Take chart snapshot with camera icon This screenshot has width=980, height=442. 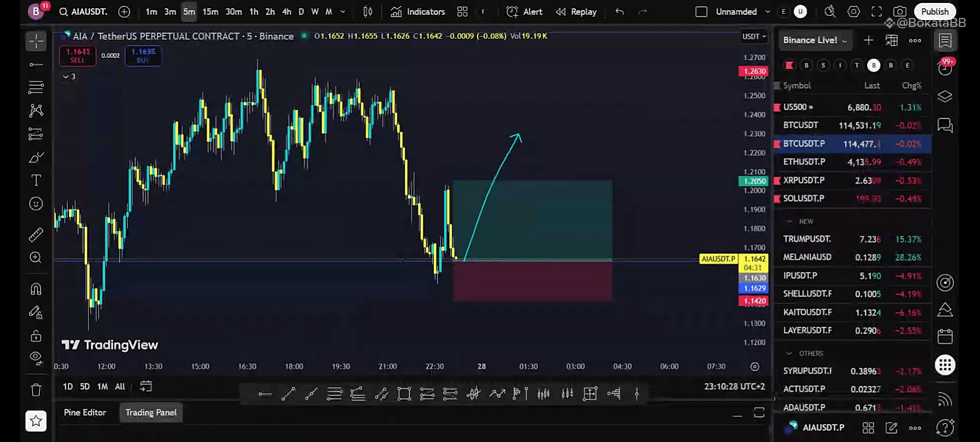900,12
